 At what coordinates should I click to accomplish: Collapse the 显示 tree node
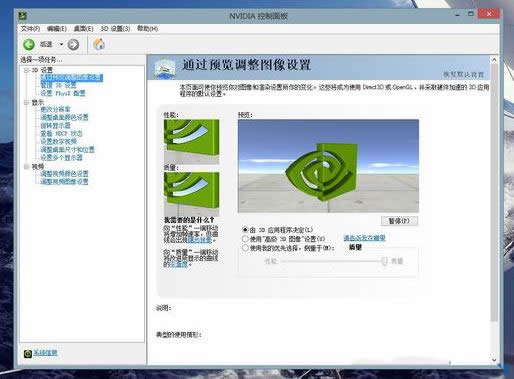26,102
